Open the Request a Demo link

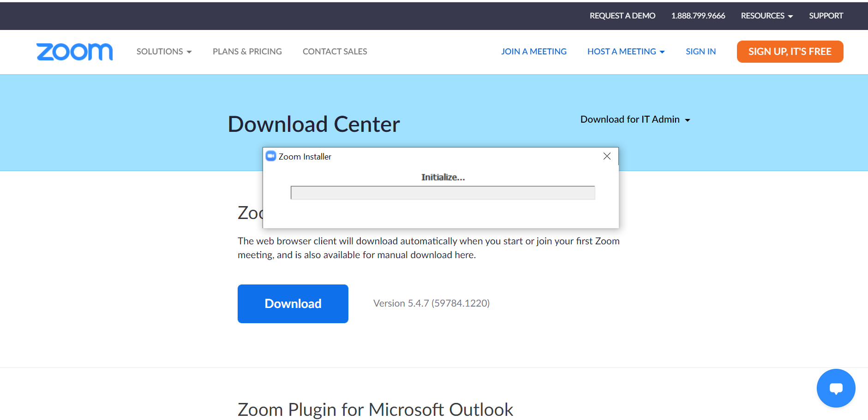622,16
